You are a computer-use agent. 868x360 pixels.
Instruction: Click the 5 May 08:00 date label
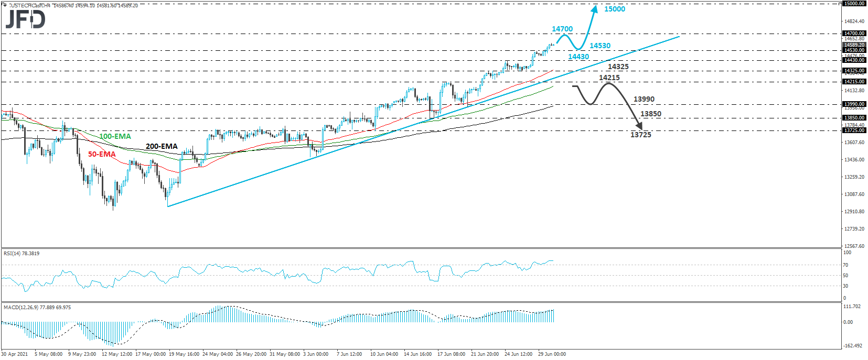coord(48,354)
